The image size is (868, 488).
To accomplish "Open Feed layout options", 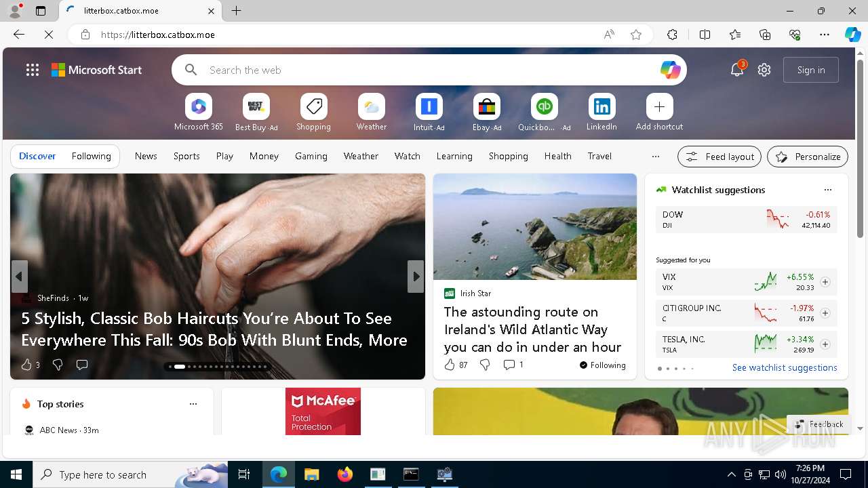I will click(719, 157).
